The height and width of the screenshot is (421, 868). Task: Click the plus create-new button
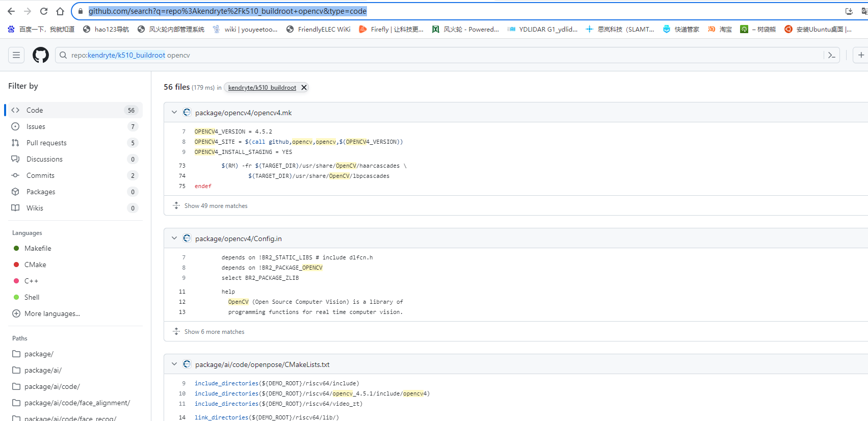(861, 55)
